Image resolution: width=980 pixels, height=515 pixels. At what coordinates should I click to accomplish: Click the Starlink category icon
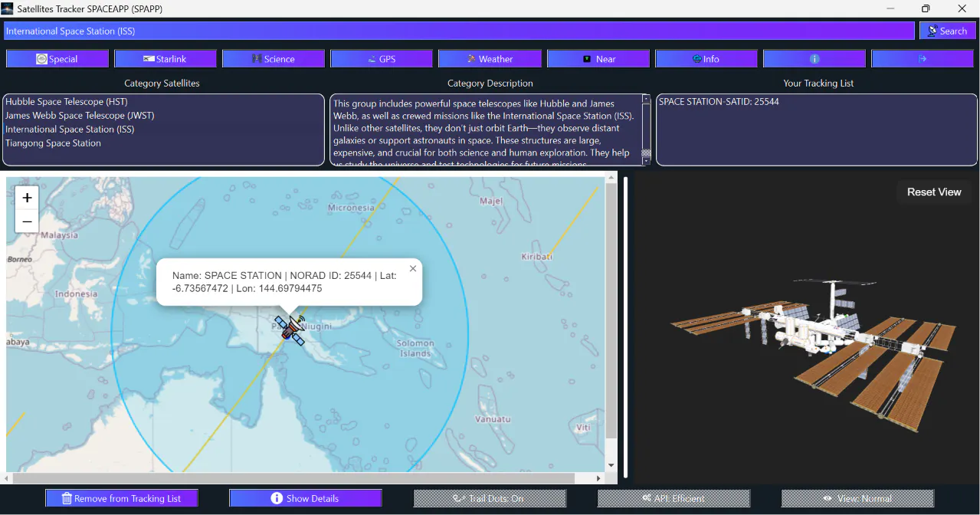click(149, 59)
